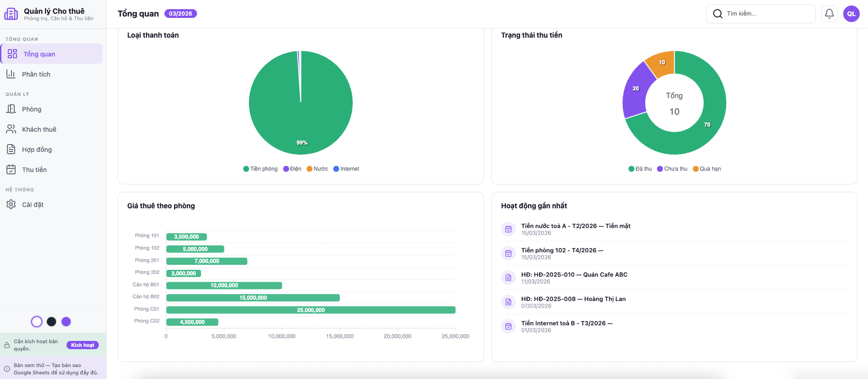This screenshot has height=379, width=868.
Task: Click the Hợp đồng document icon
Action: pyautogui.click(x=11, y=150)
